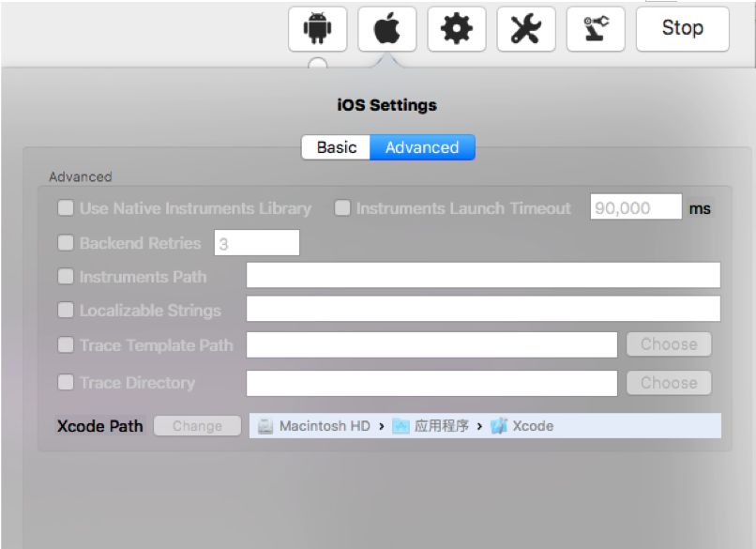Screen dimensions: 756x549
Task: Click the Backend Retries number field
Action: (256, 243)
